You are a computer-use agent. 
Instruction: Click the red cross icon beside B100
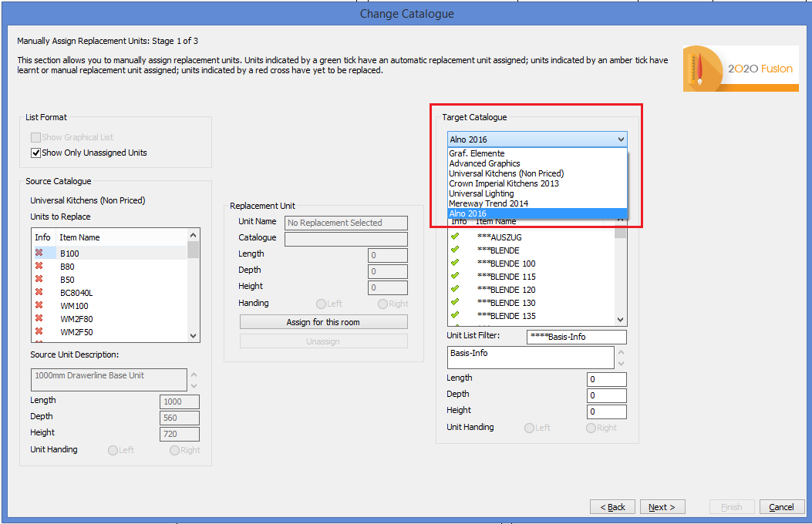coord(39,253)
